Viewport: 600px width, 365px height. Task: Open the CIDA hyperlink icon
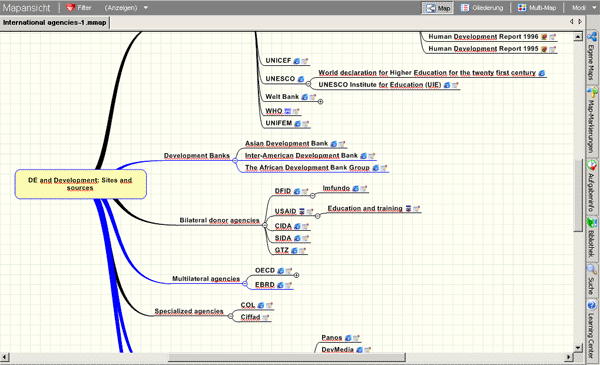[x=297, y=226]
